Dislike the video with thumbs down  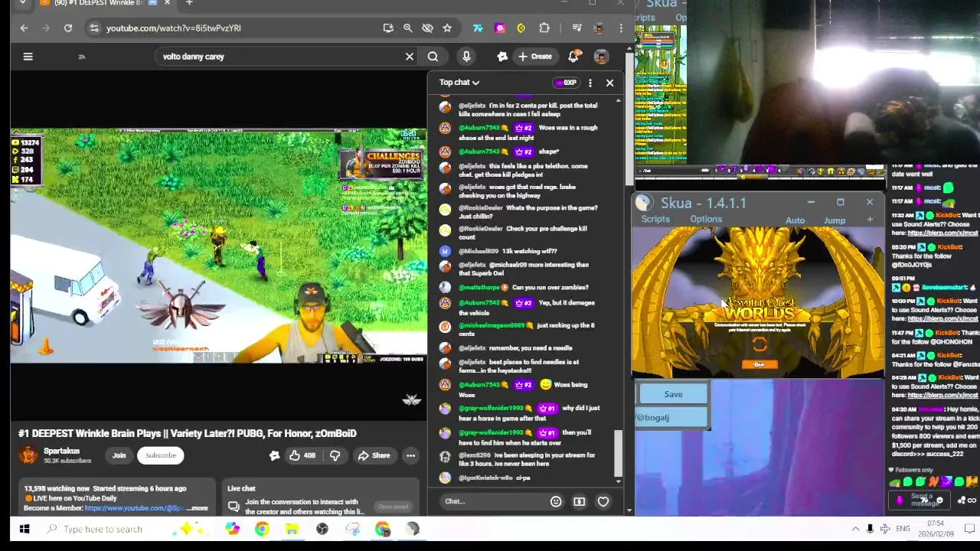pos(335,455)
